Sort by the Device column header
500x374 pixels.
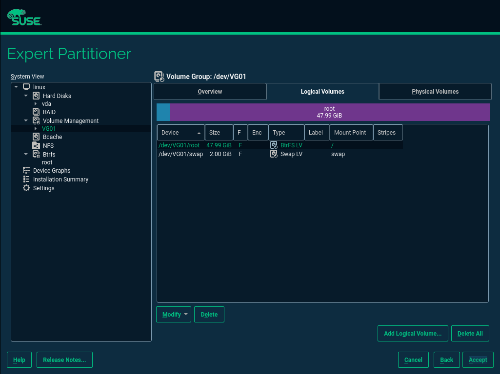point(180,133)
